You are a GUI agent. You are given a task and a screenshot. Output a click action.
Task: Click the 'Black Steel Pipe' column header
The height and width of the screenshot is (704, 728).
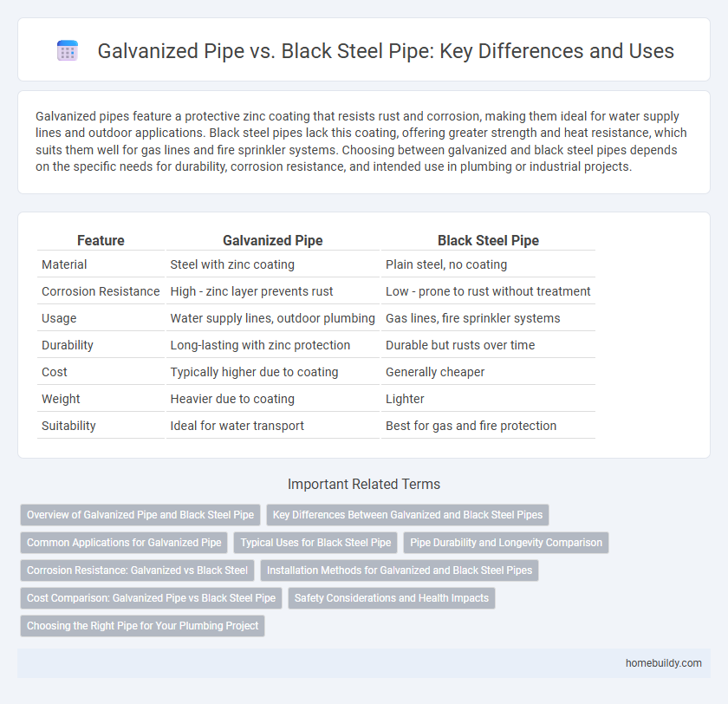[488, 240]
